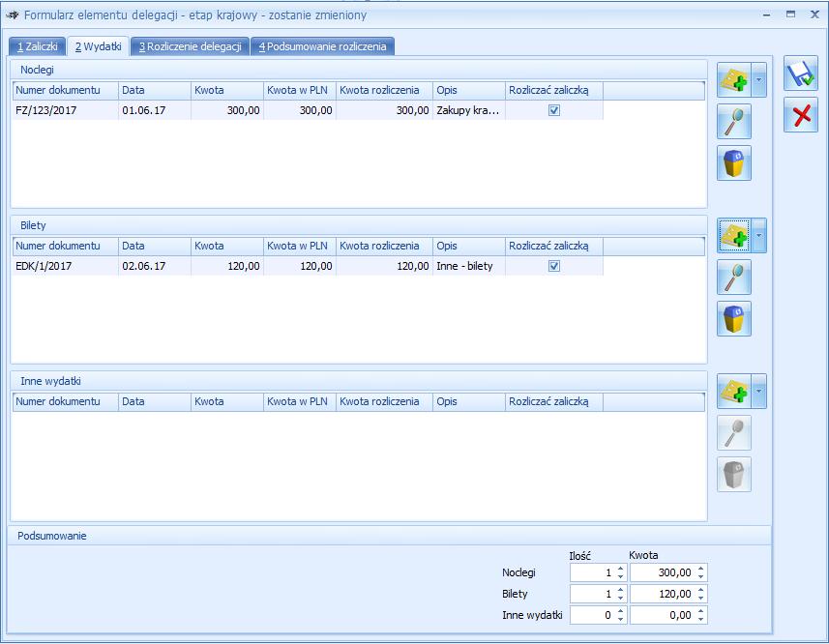Close the delegation form window
Viewport: 829px width, 644px height.
tap(814, 15)
